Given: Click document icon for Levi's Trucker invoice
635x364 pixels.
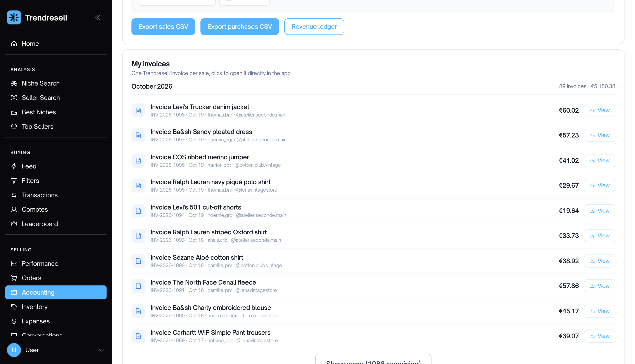Looking at the screenshot, I should tap(138, 110).
